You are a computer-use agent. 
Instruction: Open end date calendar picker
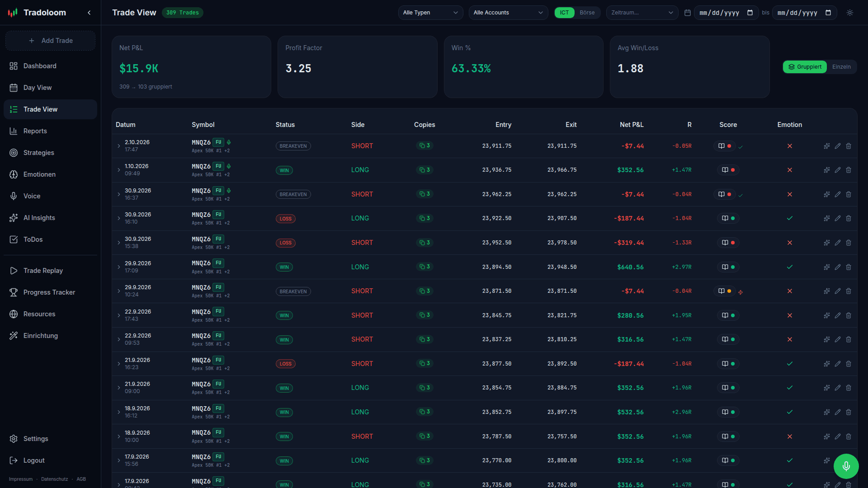click(x=828, y=13)
